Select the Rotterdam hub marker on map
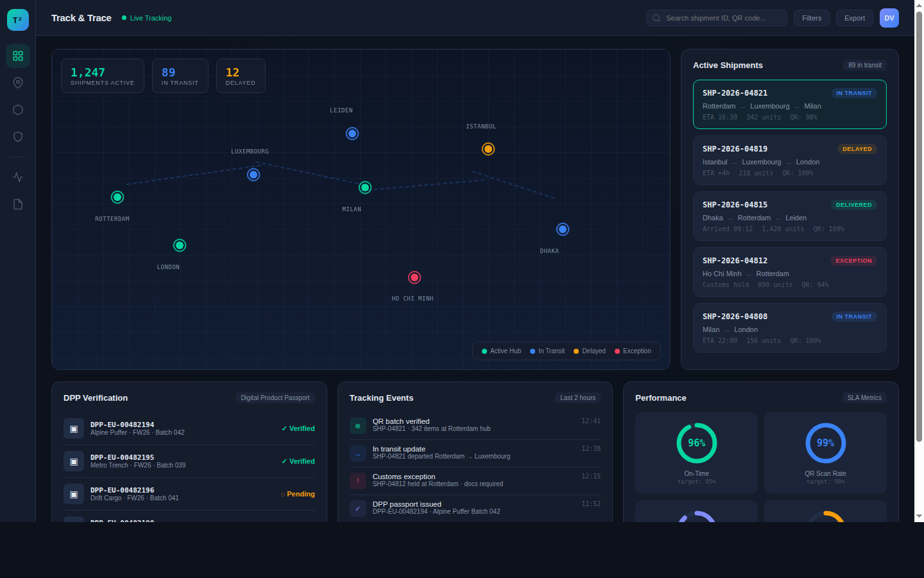This screenshot has width=924, height=578. [117, 197]
